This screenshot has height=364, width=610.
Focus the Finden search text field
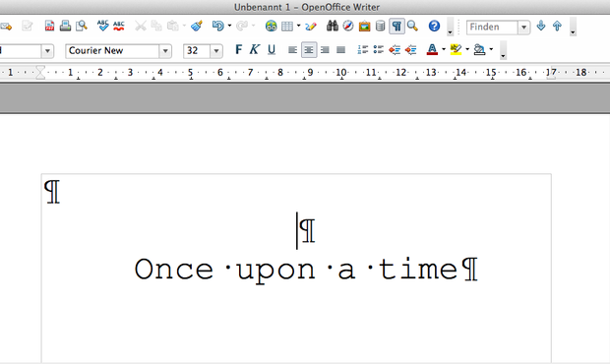coord(492,28)
